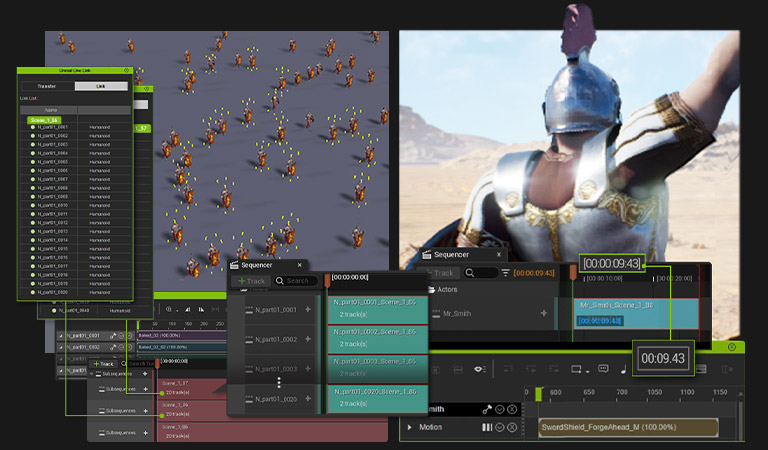
Task: Select the SwordShield_ForgeAhead_M motion clip
Action: tap(628, 427)
